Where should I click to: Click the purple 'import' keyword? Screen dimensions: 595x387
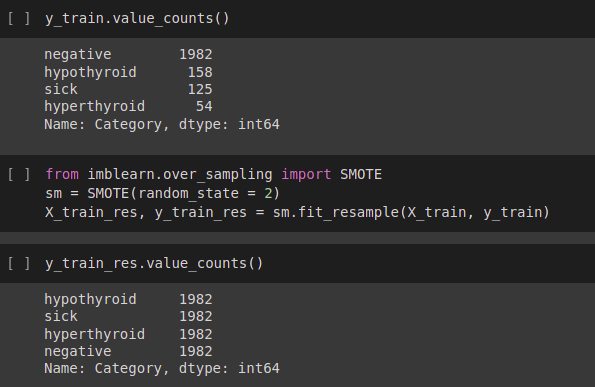[x=306, y=175]
